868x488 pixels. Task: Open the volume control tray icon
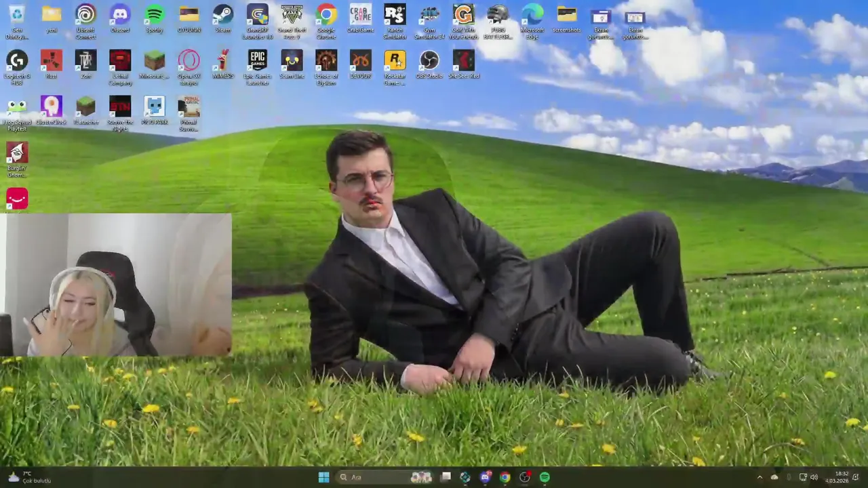pos(814,477)
